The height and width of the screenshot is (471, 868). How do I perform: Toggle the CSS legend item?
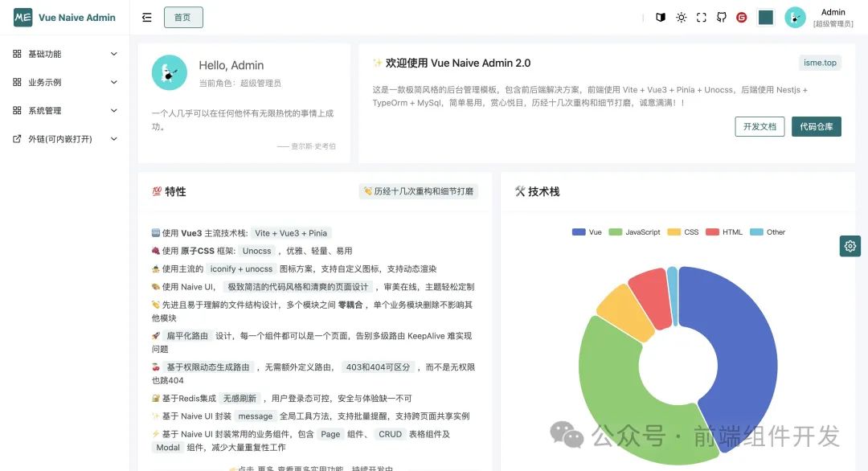(683, 232)
